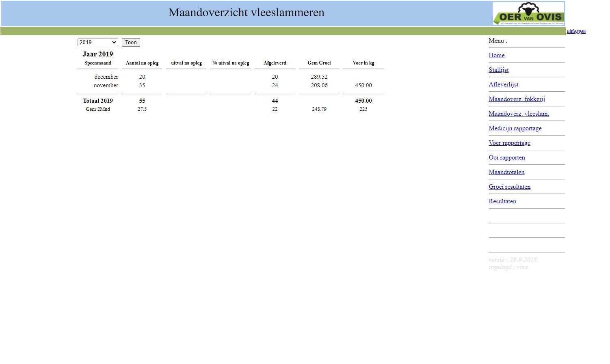
Task: Open Ooi rapporten link
Action: [506, 157]
